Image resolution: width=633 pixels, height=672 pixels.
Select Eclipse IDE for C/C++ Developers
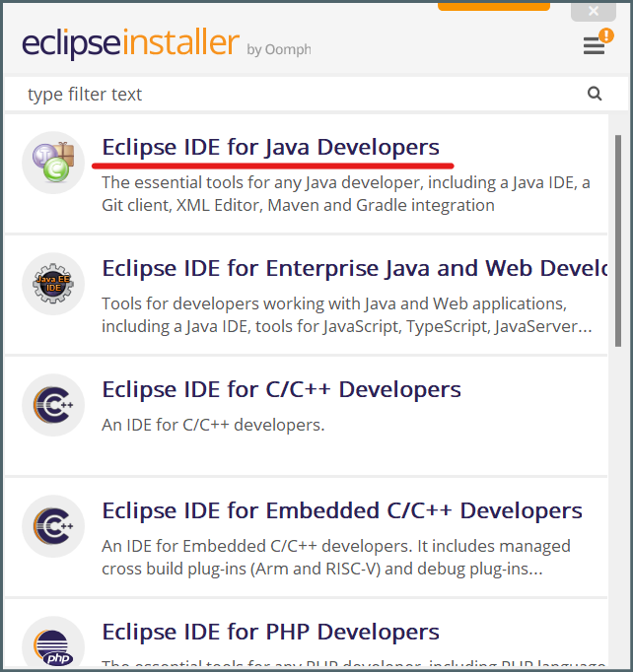(281, 389)
